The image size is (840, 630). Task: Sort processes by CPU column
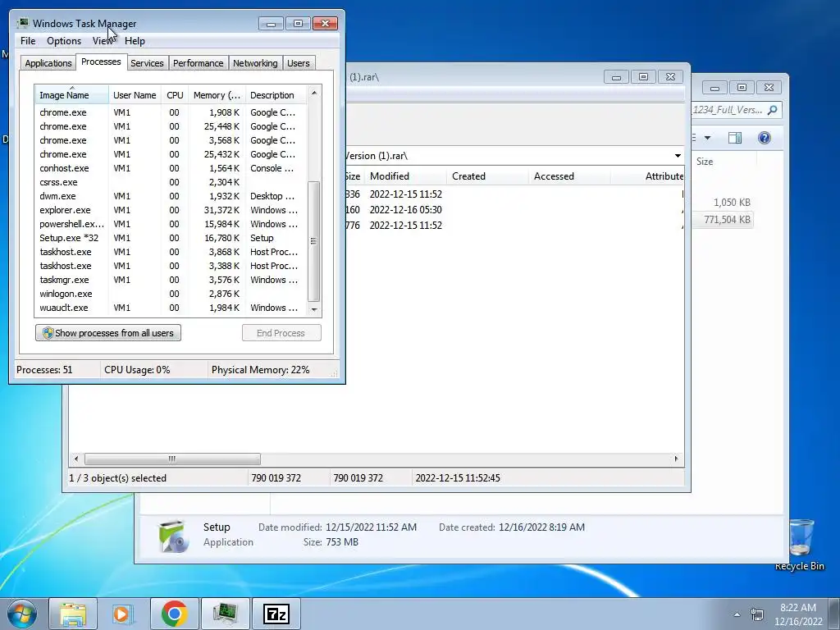175,95
